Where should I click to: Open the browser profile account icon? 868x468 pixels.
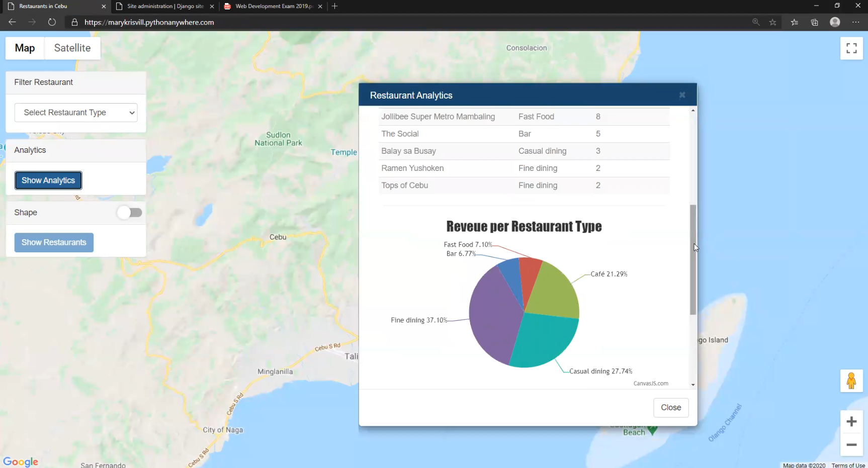point(835,22)
